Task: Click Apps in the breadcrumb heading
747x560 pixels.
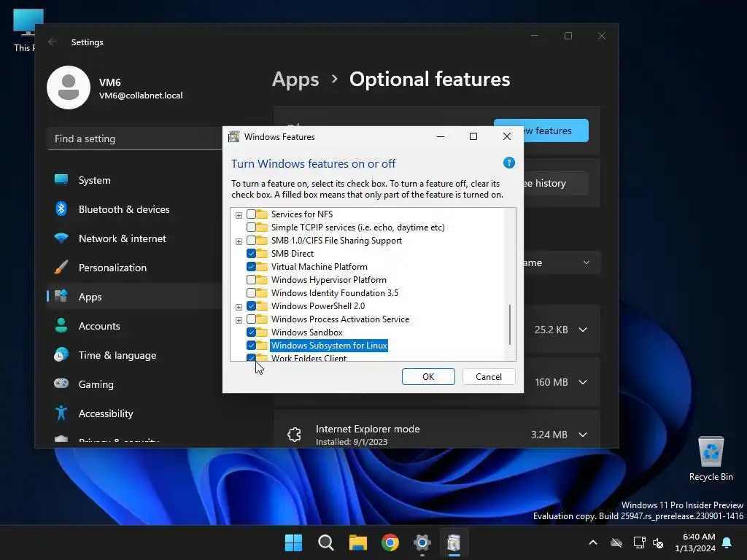Action: pos(295,79)
